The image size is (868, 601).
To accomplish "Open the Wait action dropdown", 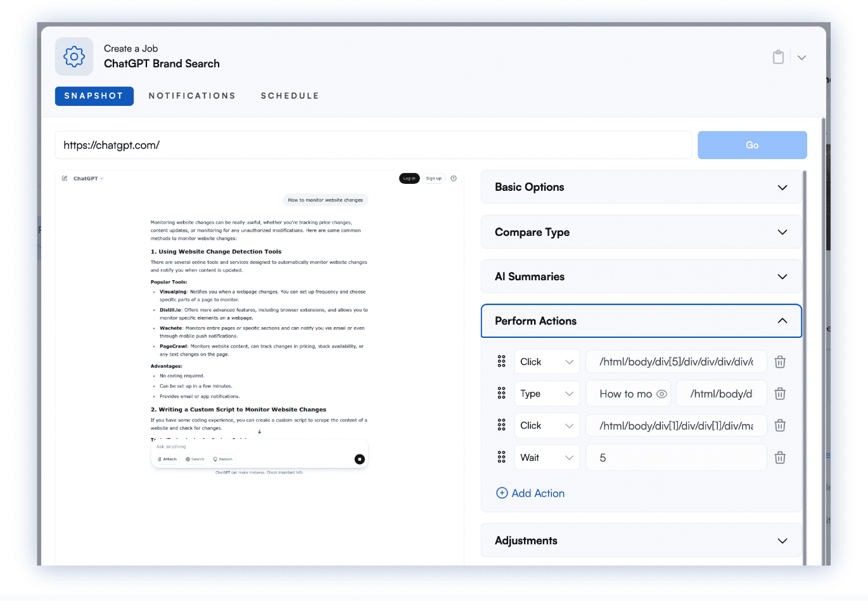I will coord(547,457).
